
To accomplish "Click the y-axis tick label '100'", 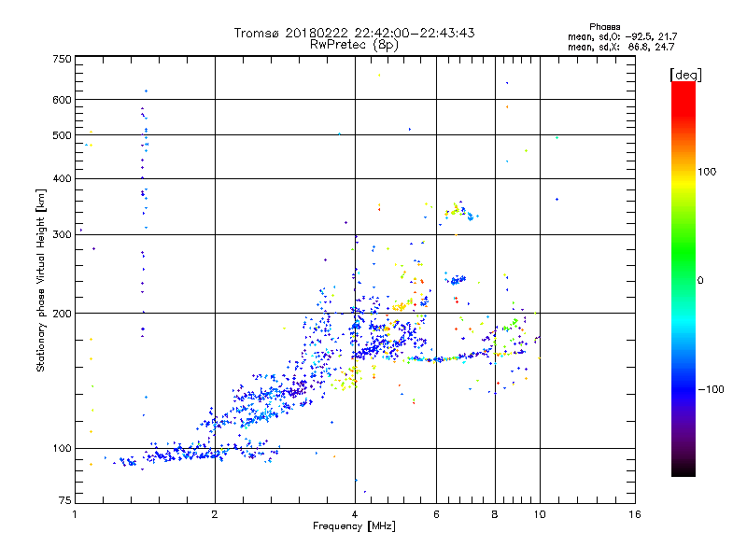I will click(x=62, y=449).
